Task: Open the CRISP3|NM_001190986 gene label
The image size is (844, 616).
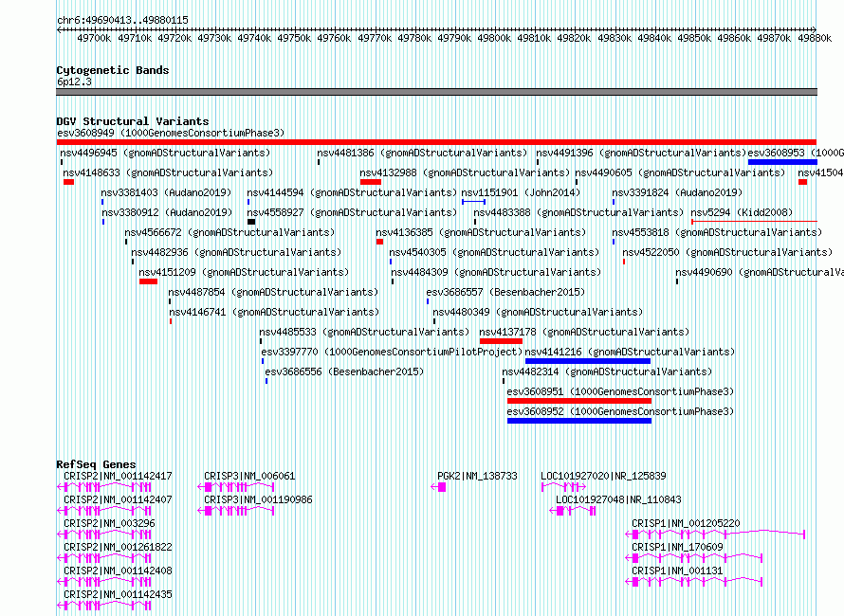Action: tap(258, 499)
